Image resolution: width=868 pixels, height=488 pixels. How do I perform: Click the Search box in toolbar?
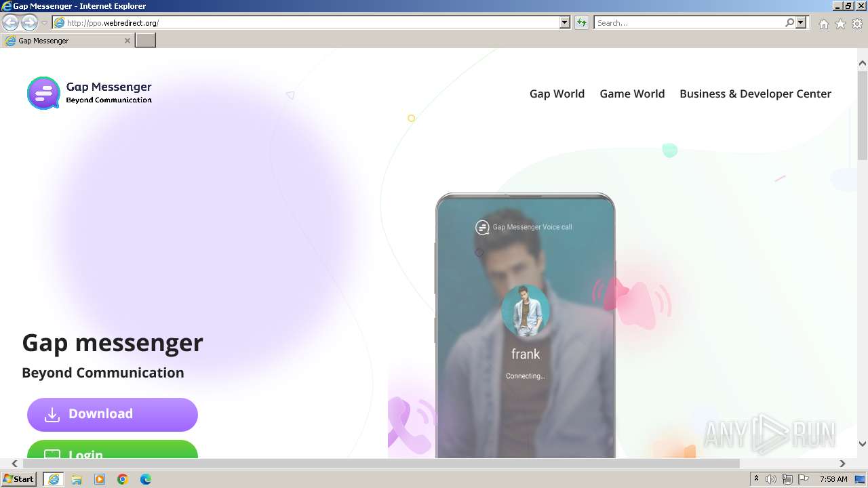click(689, 22)
